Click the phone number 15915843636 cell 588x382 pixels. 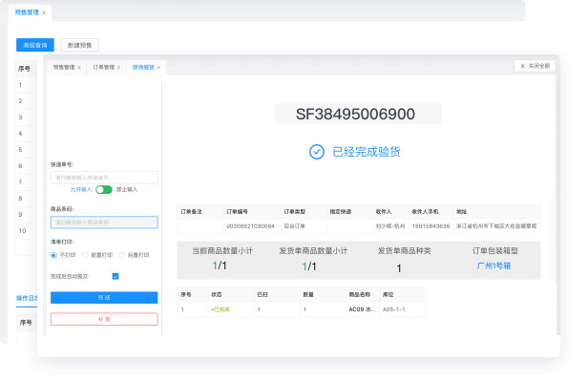[430, 226]
